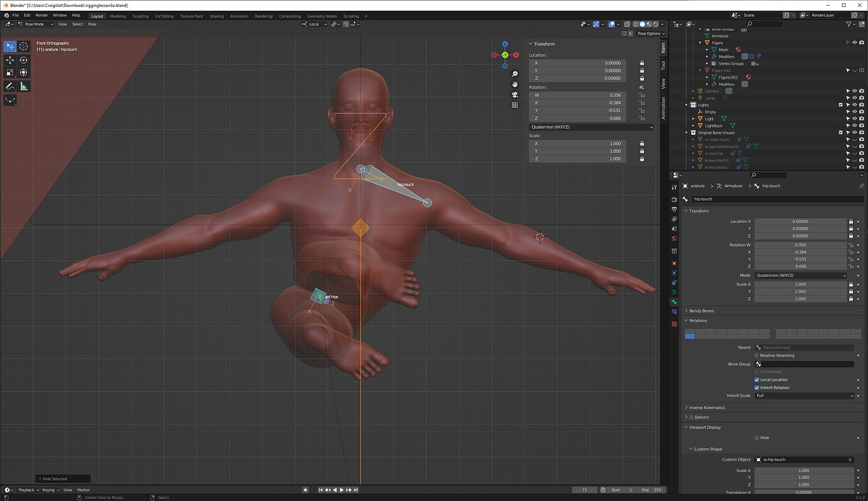The image size is (868, 501).
Task: Switch orthographic/perspective using the grid icon
Action: (x=515, y=105)
